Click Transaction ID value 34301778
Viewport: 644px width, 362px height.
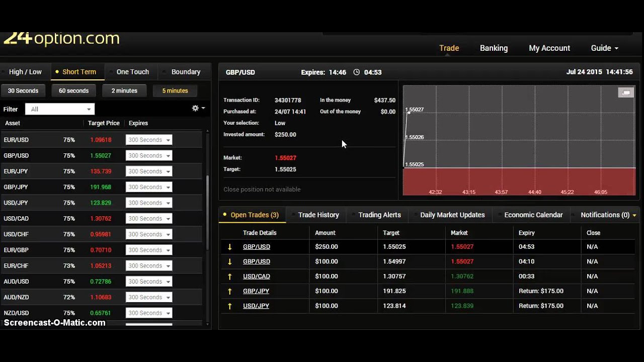(x=288, y=101)
